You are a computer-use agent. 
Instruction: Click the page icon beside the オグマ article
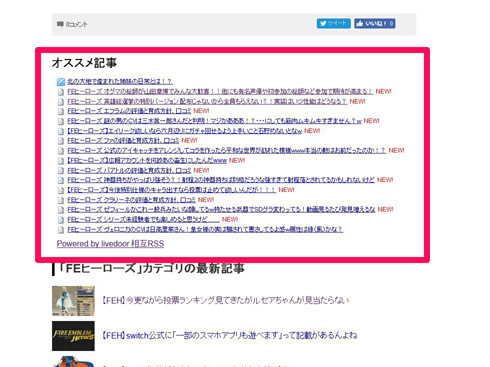pos(61,92)
